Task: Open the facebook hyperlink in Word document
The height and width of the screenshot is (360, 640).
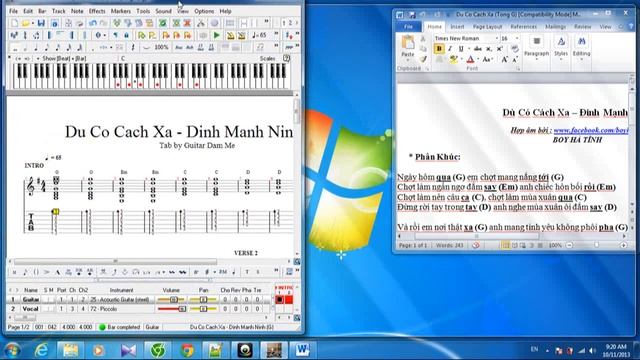Action: [x=591, y=130]
